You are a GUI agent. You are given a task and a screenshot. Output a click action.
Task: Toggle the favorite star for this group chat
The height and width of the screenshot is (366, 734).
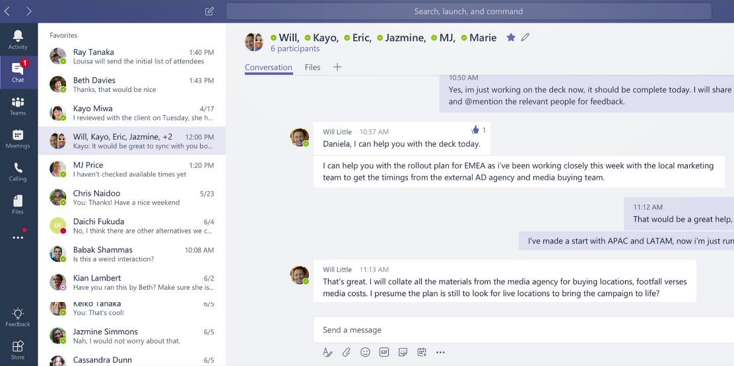pyautogui.click(x=511, y=37)
